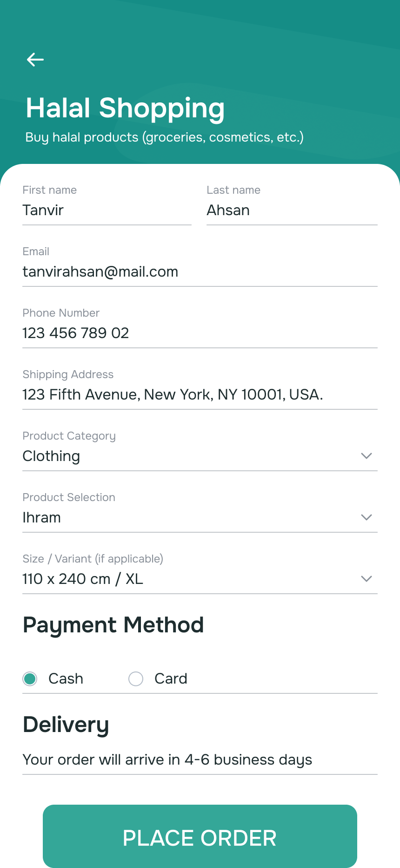Click the Last name field
This screenshot has height=868, width=400.
(x=291, y=210)
